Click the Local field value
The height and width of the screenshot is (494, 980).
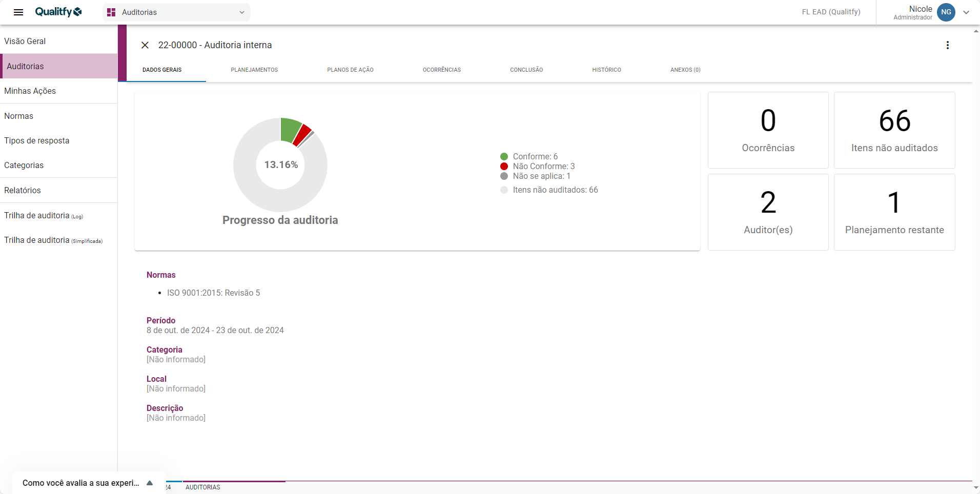point(176,388)
